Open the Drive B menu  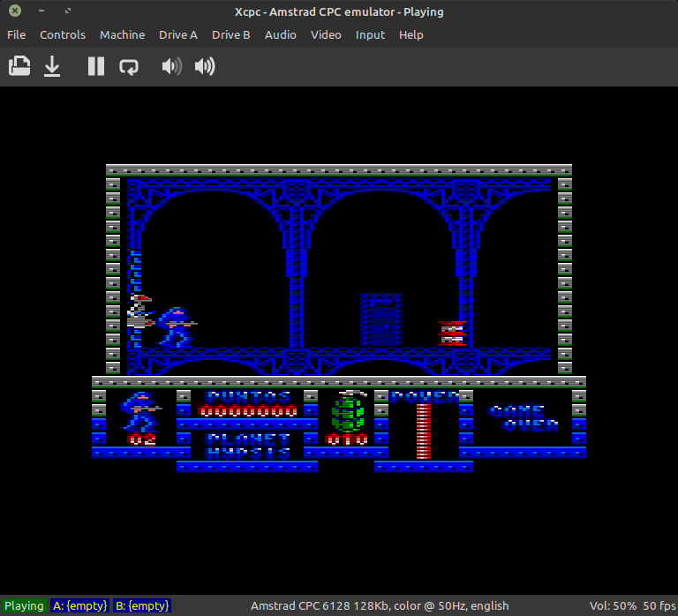click(x=231, y=35)
